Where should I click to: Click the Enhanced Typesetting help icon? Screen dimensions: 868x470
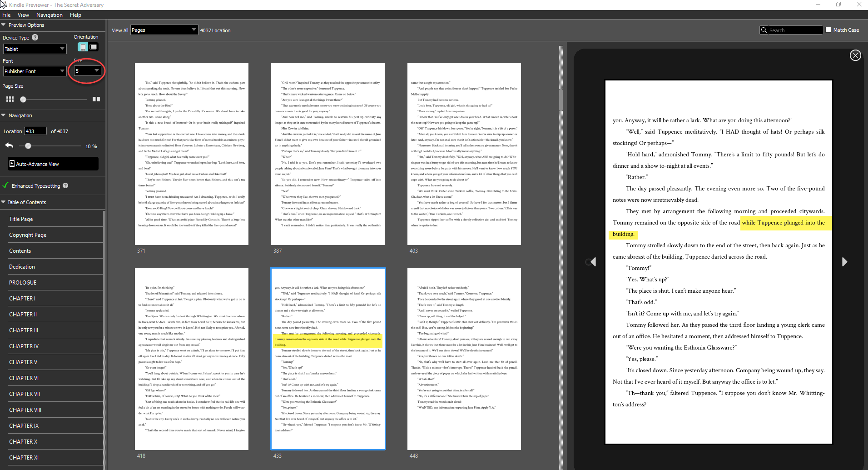tap(65, 185)
